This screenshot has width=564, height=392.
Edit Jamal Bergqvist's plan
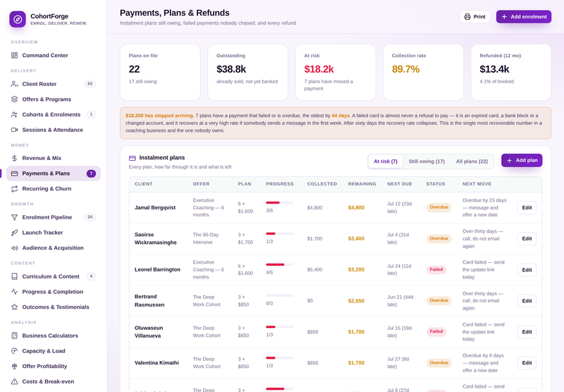(x=527, y=207)
